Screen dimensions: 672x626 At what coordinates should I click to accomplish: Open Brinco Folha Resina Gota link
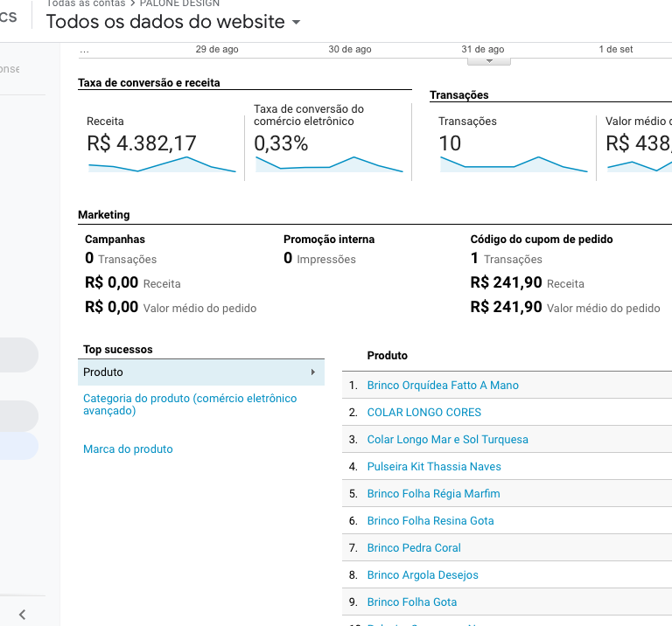[430, 521]
